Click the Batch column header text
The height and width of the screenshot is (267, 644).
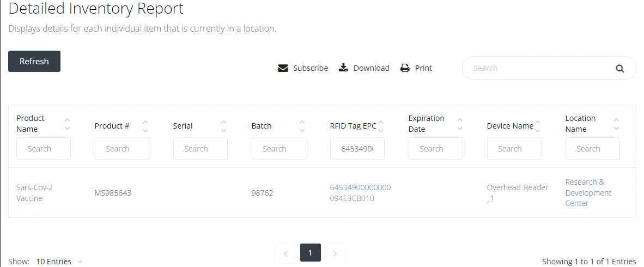point(262,126)
